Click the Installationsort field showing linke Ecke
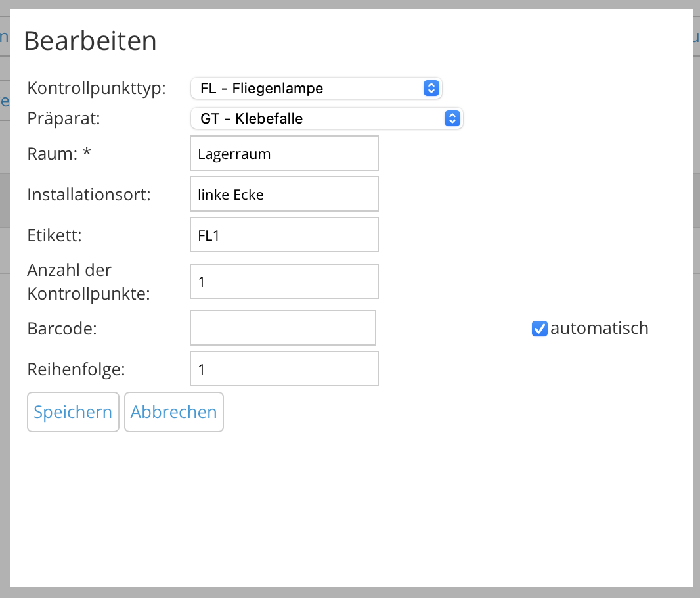This screenshot has height=598, width=700. tap(284, 193)
